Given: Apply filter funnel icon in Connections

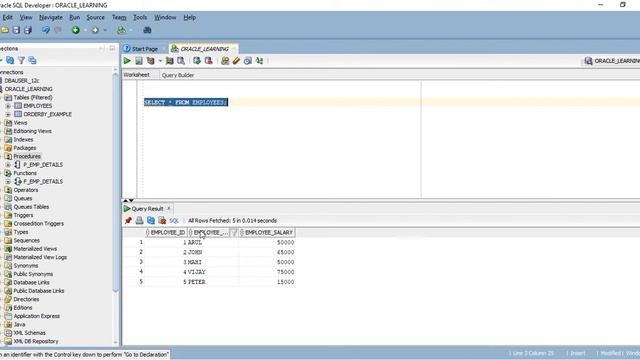Looking at the screenshot, I should pyautogui.click(x=21, y=60).
